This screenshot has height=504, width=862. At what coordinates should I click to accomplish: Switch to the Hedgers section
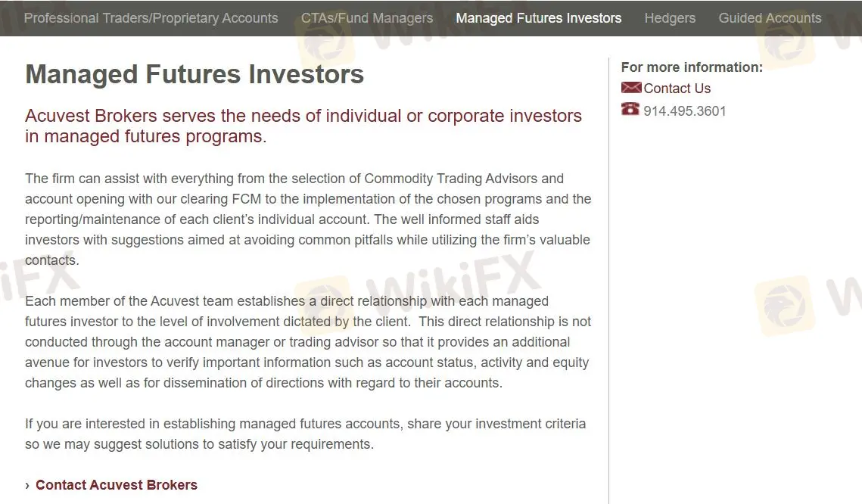click(670, 17)
